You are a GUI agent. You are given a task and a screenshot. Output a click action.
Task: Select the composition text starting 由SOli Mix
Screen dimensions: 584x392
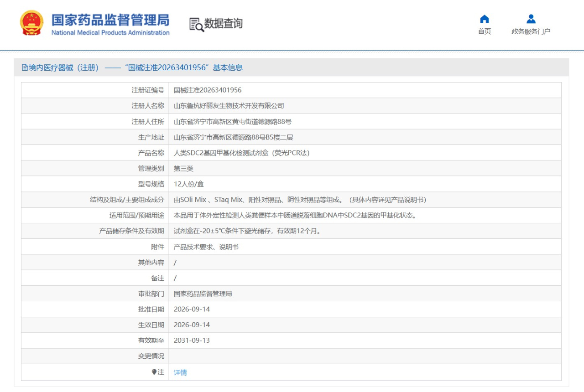pyautogui.click(x=300, y=200)
